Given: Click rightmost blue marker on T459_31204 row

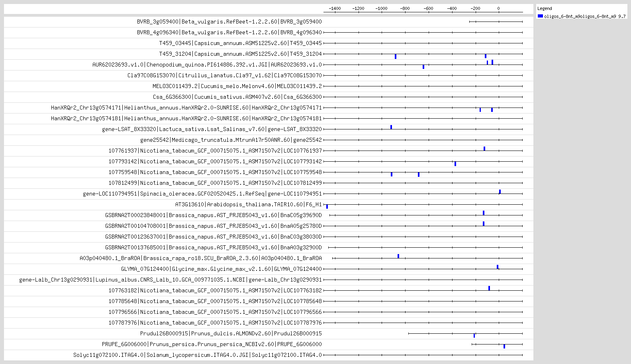Looking at the screenshot, I should tap(486, 56).
